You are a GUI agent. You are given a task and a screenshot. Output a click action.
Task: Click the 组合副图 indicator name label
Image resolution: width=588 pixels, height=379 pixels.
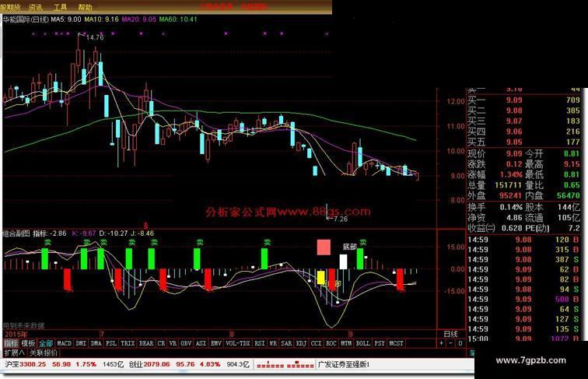[x=16, y=233]
